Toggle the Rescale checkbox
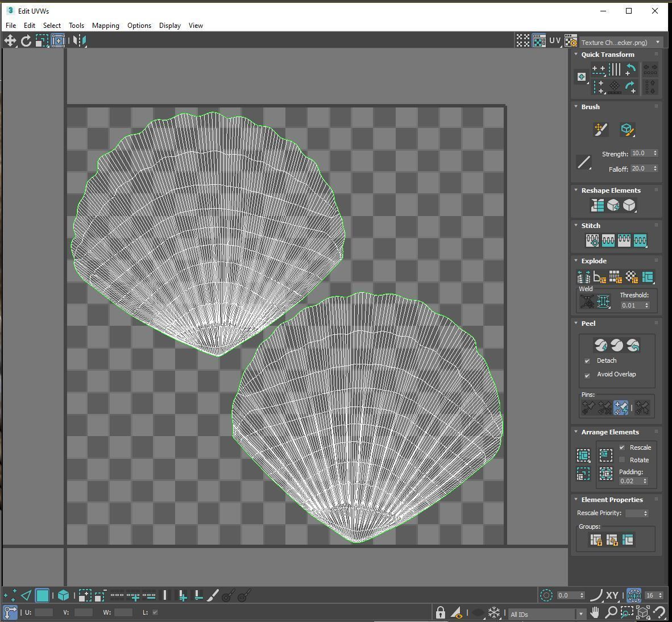 [622, 447]
